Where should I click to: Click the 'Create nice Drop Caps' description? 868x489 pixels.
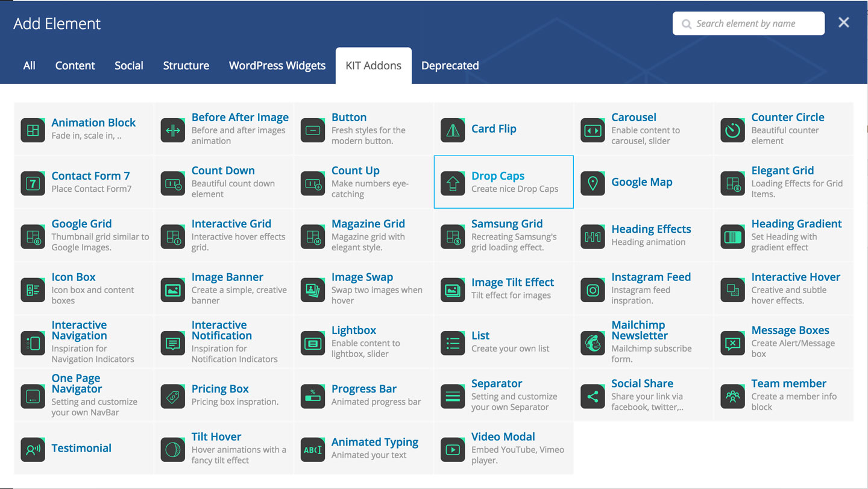pyautogui.click(x=515, y=189)
